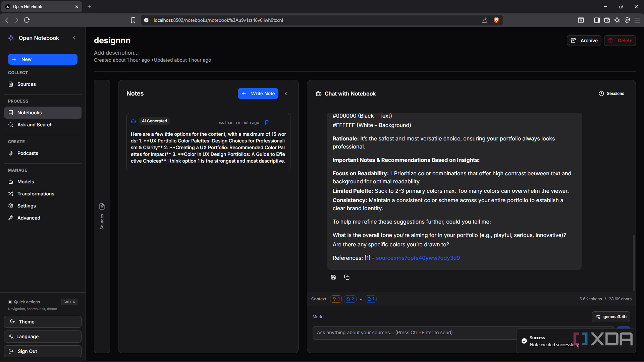This screenshot has height=362, width=644.
Task: Click Add description placeholder text
Action: coord(116,53)
